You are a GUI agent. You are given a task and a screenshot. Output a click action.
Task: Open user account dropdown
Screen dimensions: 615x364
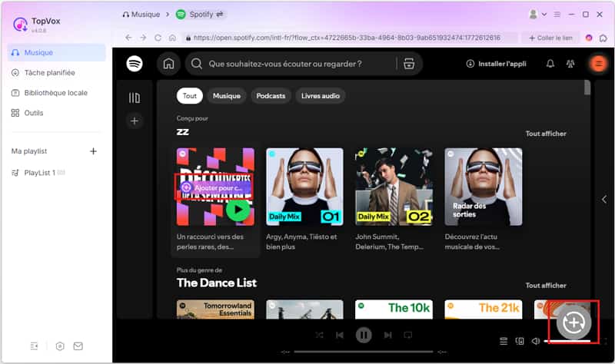pos(537,15)
